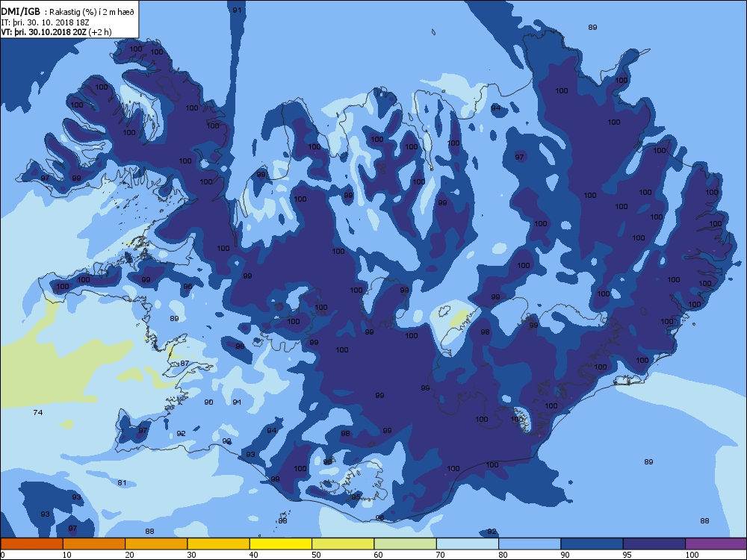Click the pale yellow 50–60 legend swatch
747x560 pixels.
click(343, 544)
